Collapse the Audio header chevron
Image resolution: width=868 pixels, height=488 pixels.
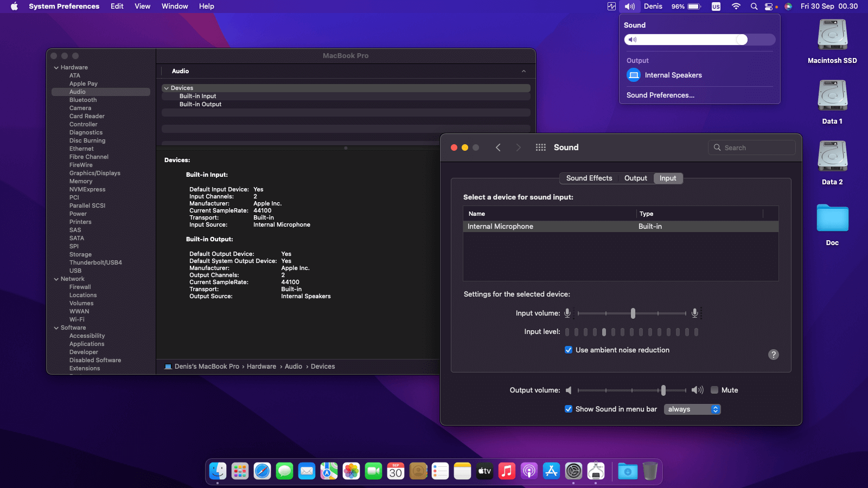pos(524,71)
